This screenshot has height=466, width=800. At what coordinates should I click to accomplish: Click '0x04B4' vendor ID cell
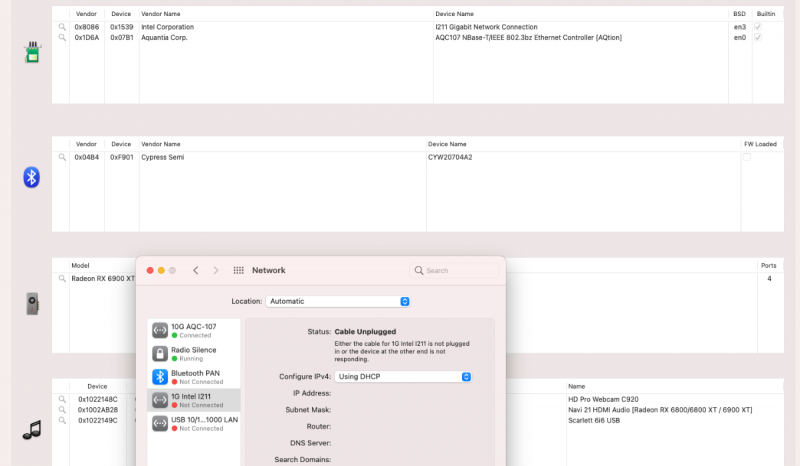[87, 158]
